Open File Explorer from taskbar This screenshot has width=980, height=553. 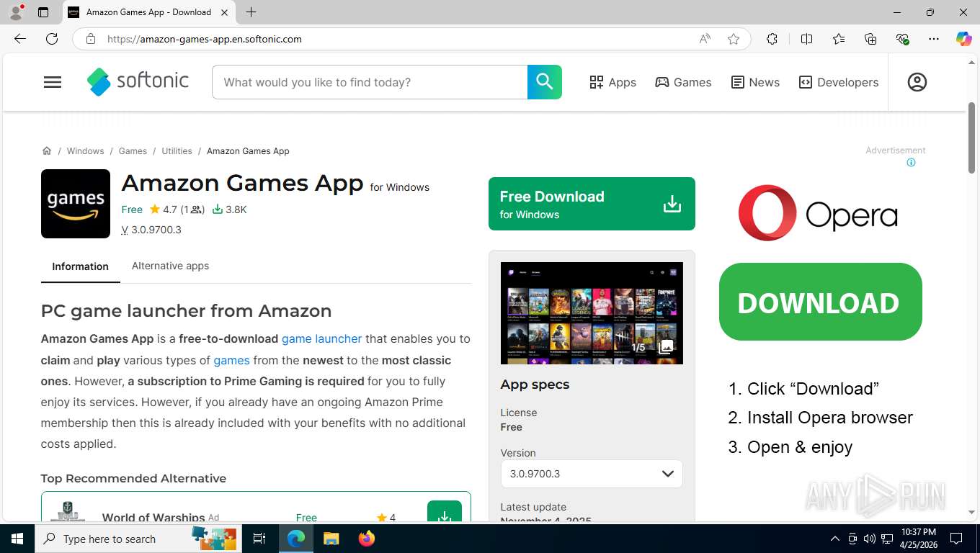[331, 539]
